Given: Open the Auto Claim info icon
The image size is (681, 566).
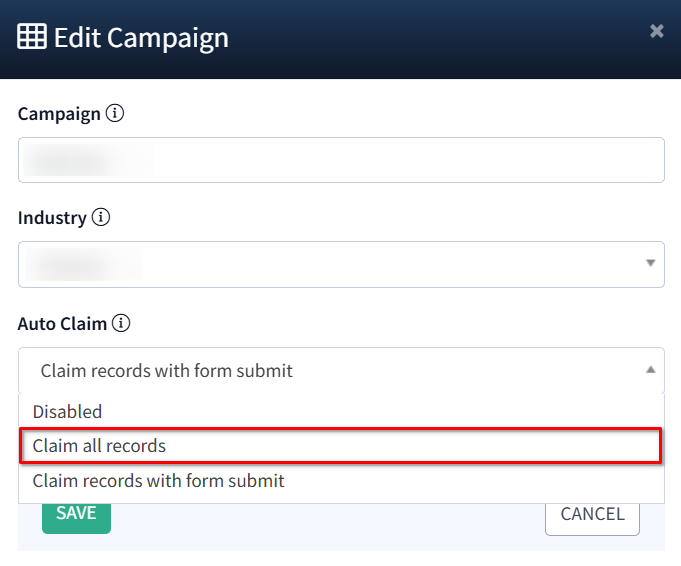Looking at the screenshot, I should [x=121, y=323].
